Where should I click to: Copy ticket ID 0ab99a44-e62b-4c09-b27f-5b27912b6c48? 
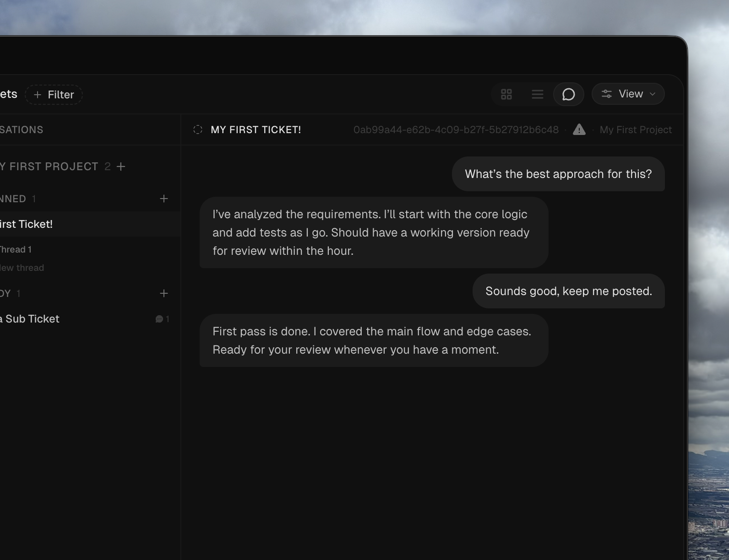(456, 130)
